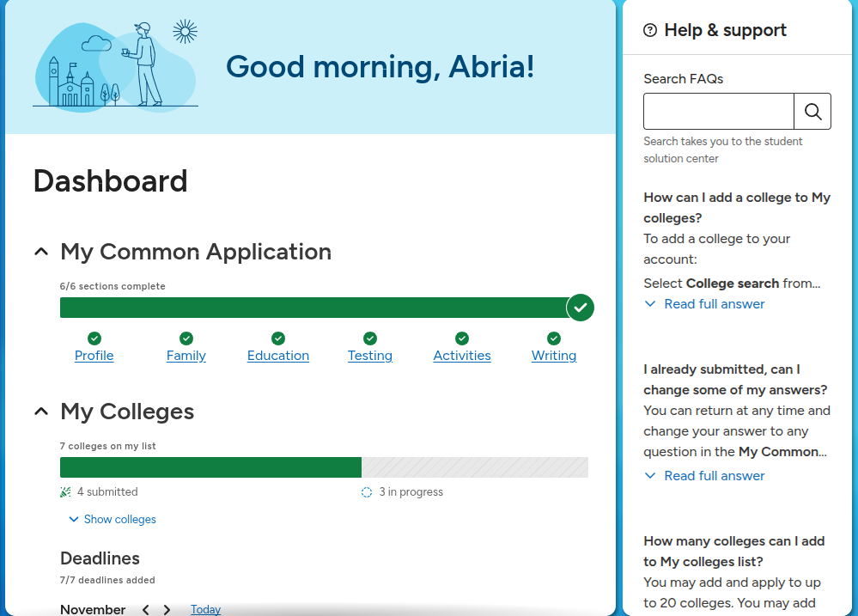858x616 pixels.
Task: Go to previous month in Deadlines calendar
Action: click(x=145, y=609)
